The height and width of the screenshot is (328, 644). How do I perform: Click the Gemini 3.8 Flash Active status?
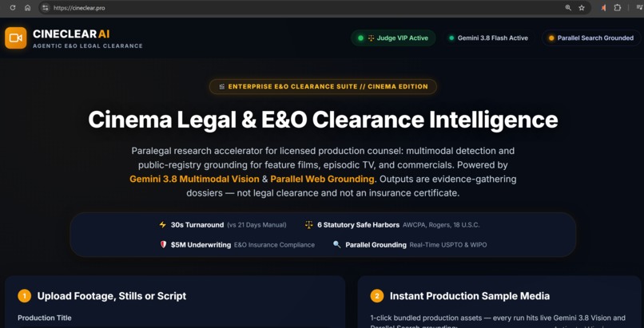(x=488, y=38)
